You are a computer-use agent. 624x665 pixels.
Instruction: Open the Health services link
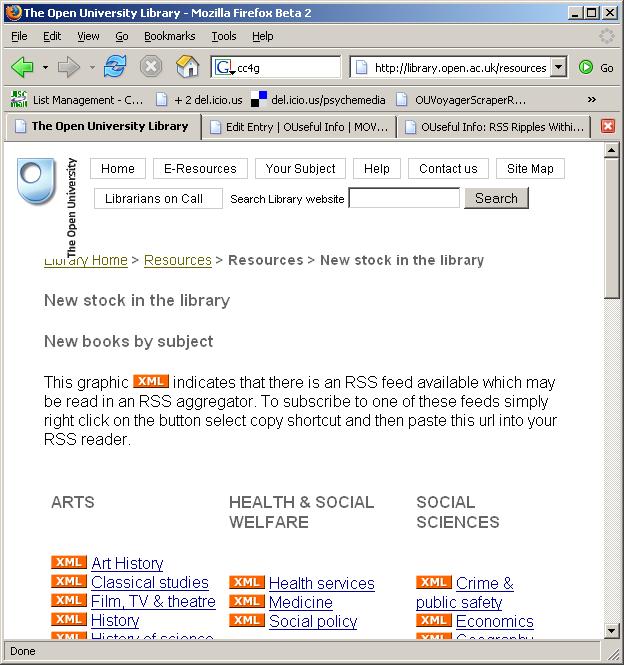(322, 584)
